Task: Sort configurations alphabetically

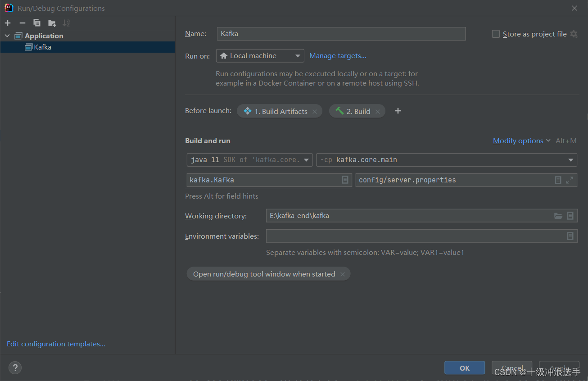Action: click(66, 23)
